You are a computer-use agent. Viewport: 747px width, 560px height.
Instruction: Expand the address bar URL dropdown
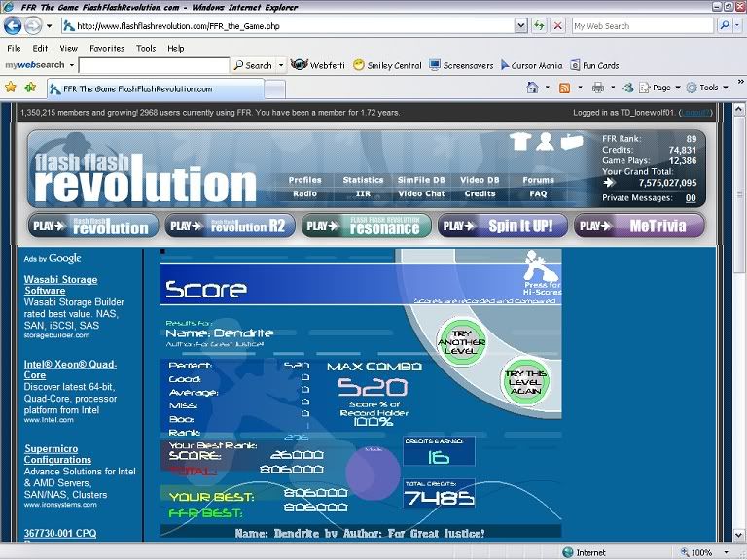(x=519, y=26)
